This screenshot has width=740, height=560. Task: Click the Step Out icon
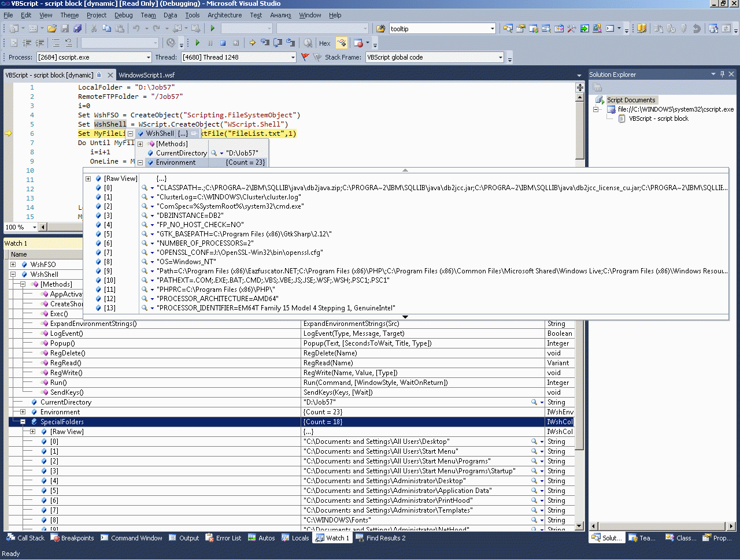pyautogui.click(x=290, y=43)
